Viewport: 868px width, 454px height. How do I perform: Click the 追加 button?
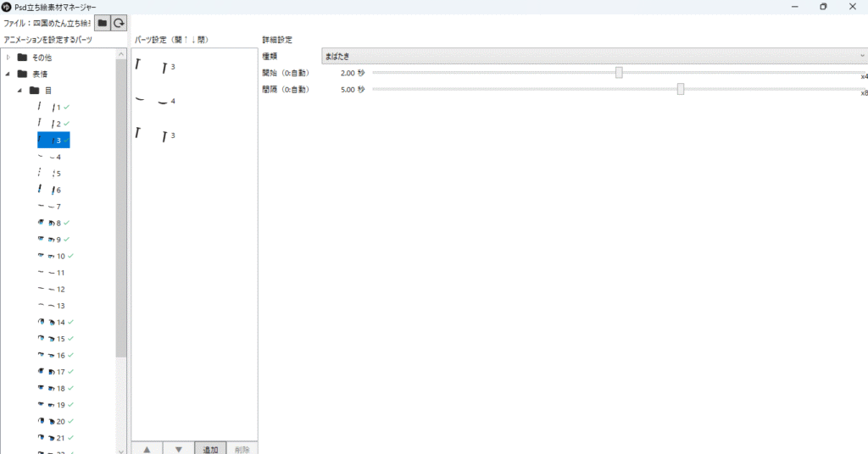click(x=210, y=449)
